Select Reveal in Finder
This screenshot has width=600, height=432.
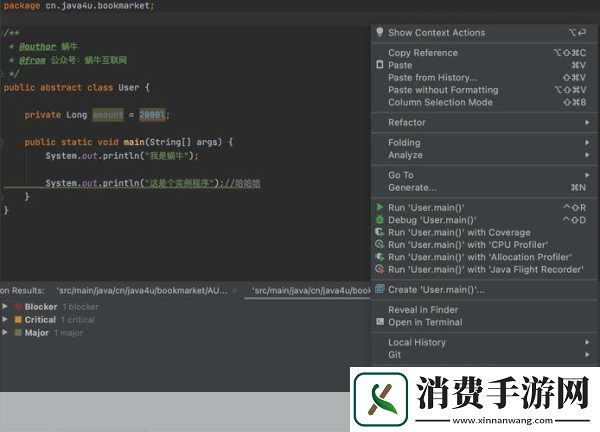(x=425, y=310)
